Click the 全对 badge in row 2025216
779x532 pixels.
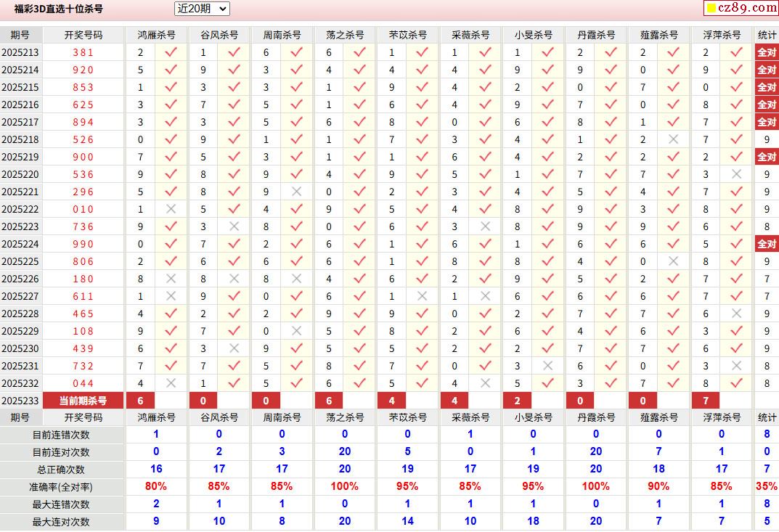(767, 105)
